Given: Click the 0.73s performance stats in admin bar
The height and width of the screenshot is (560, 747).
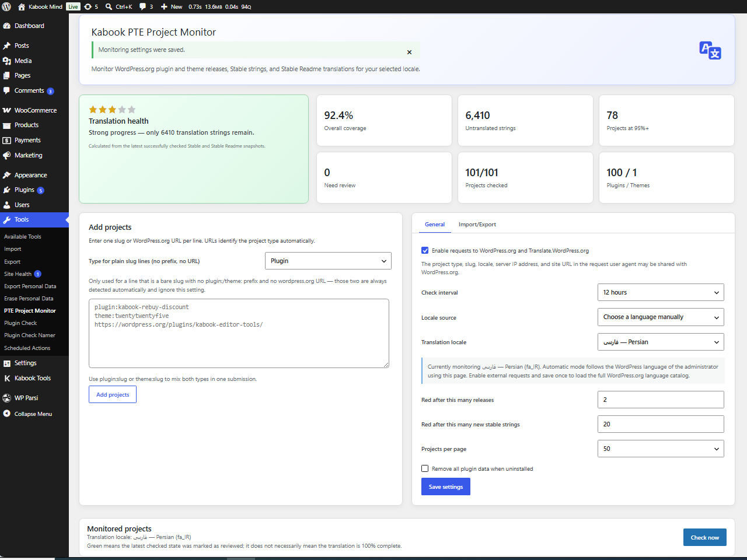Looking at the screenshot, I should point(220,6).
